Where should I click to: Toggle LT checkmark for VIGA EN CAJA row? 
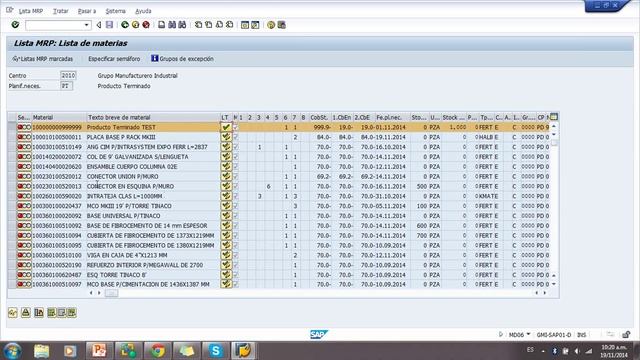click(226, 255)
